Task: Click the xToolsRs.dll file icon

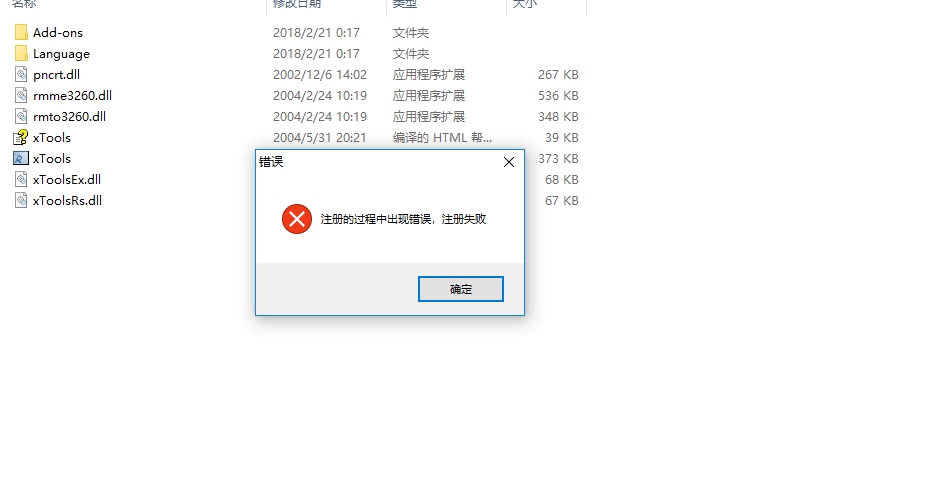Action: coord(21,201)
